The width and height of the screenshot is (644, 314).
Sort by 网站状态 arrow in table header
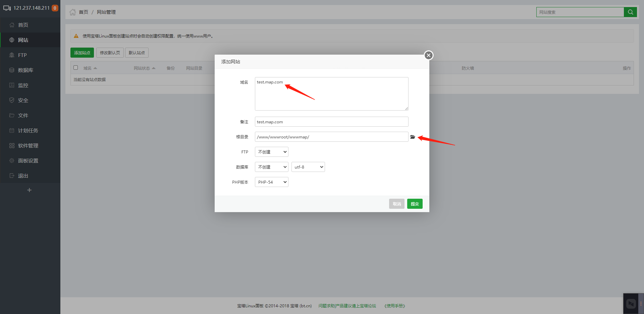tap(154, 68)
